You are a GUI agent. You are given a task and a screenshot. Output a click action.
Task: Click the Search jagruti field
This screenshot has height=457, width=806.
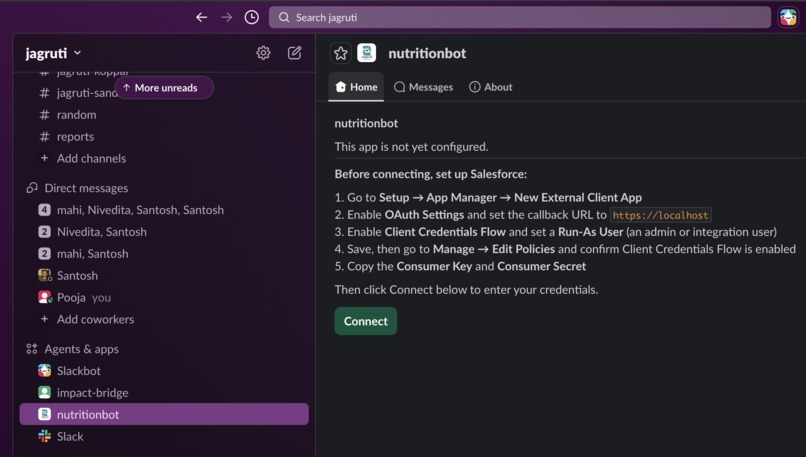[x=520, y=17]
